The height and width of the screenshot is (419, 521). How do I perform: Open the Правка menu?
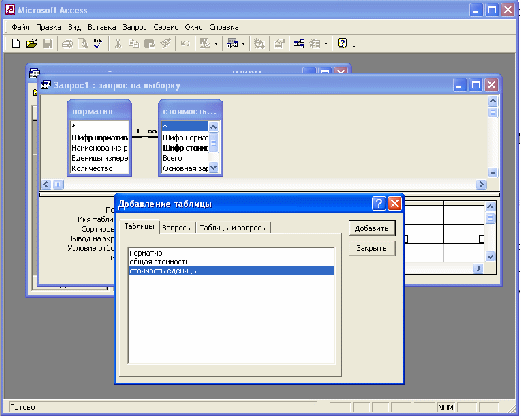[x=49, y=27]
